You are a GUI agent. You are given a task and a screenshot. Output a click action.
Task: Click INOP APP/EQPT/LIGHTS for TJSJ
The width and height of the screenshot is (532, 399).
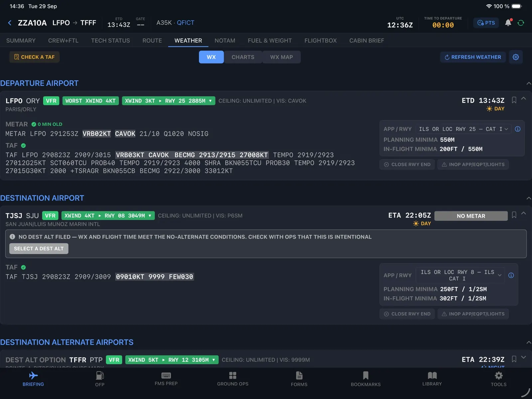473,314
